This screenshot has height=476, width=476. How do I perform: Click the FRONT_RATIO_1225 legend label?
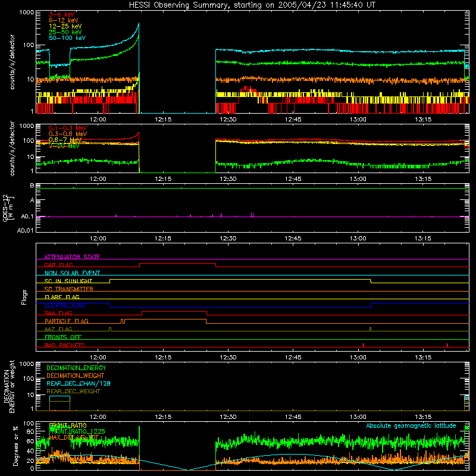click(77, 431)
